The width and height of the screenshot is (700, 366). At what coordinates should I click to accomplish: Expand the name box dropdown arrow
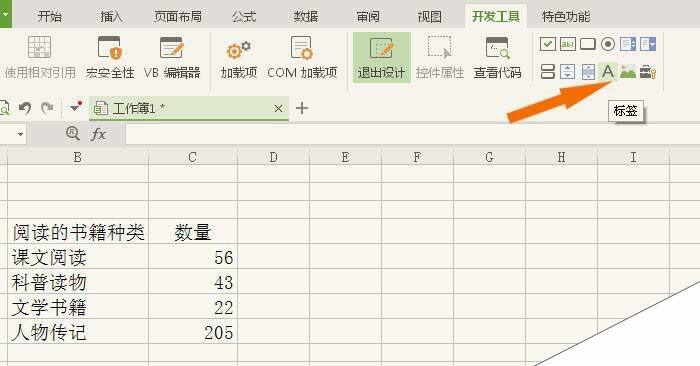20,134
